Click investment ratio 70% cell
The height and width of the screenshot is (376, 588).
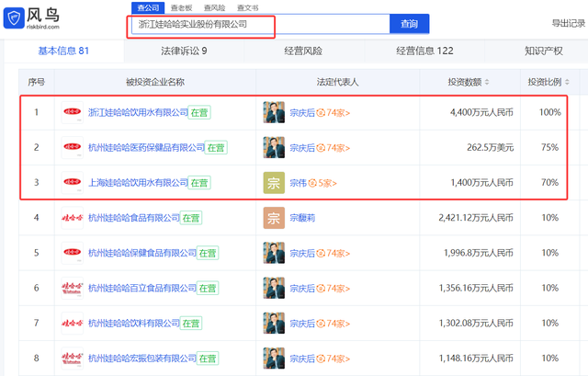click(x=549, y=183)
